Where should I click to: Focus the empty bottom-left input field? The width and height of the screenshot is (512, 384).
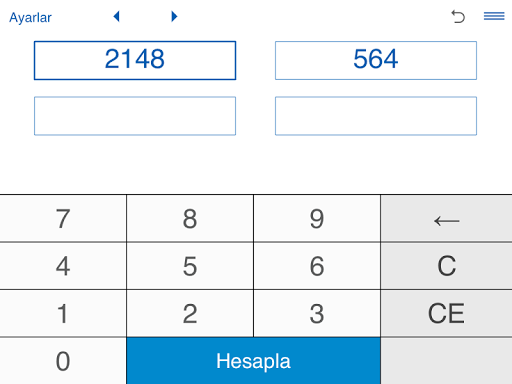pos(135,116)
